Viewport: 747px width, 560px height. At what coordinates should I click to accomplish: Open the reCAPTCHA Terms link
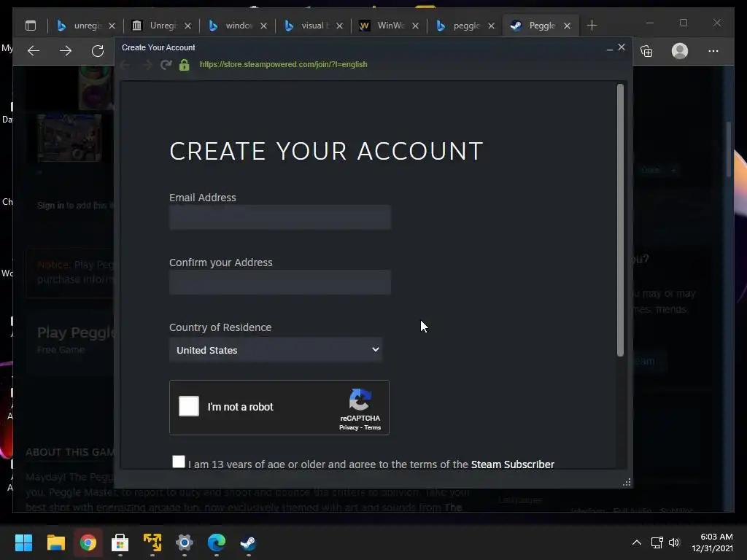(x=373, y=427)
